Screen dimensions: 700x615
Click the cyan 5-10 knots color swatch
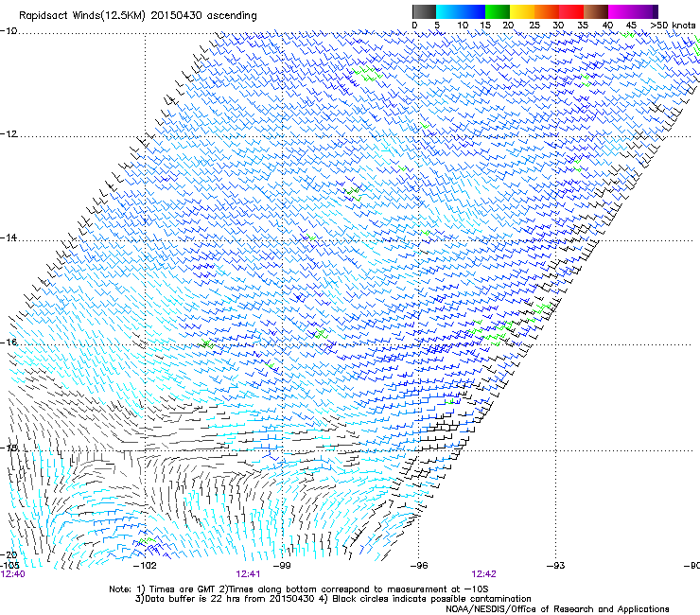tap(447, 11)
